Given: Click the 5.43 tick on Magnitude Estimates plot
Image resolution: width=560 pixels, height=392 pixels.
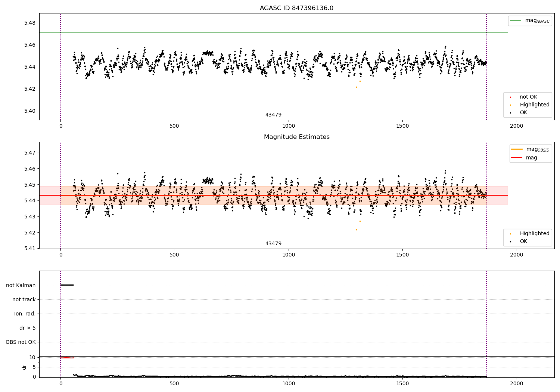Looking at the screenshot, I should coord(29,217).
